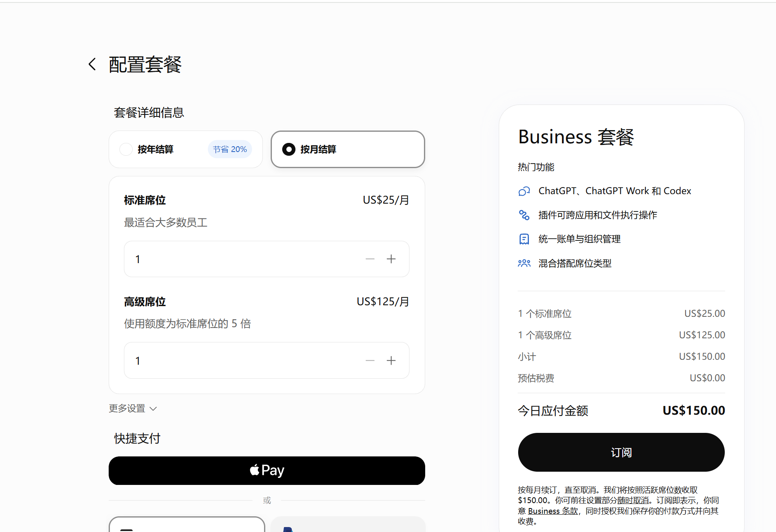Go back using the left arrow

tap(92, 64)
